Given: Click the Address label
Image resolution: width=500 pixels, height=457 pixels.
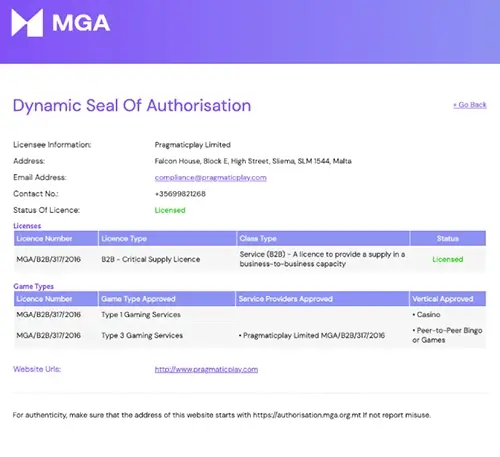Looking at the screenshot, I should [29, 161].
